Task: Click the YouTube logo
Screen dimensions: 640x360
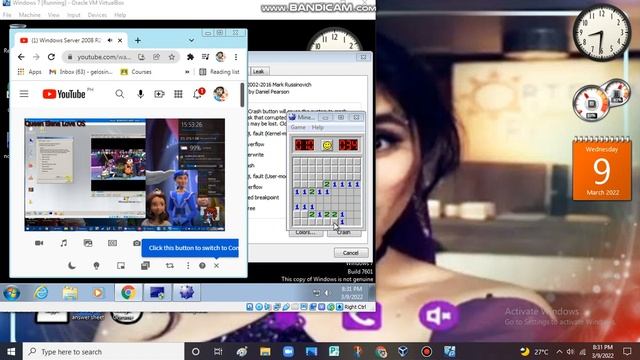Action: [x=64, y=94]
